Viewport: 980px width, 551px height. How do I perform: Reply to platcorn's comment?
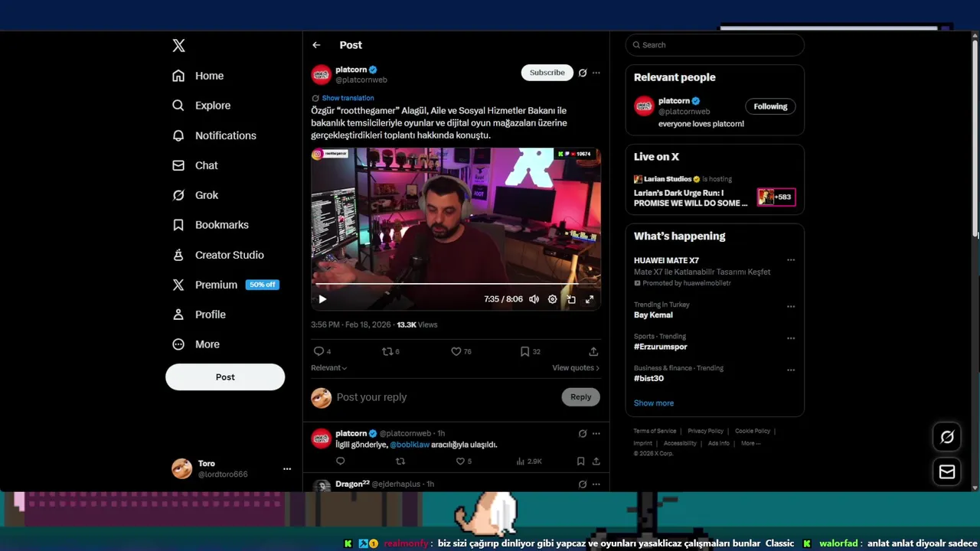(341, 461)
